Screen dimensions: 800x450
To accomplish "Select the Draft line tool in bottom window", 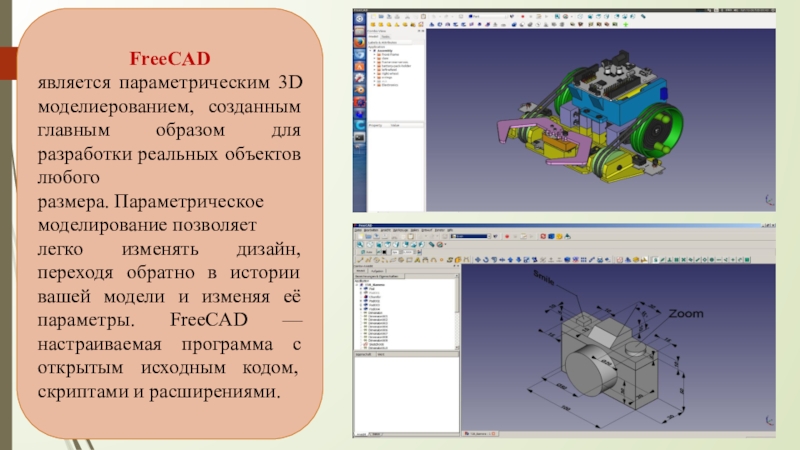I will pyautogui.click(x=360, y=260).
